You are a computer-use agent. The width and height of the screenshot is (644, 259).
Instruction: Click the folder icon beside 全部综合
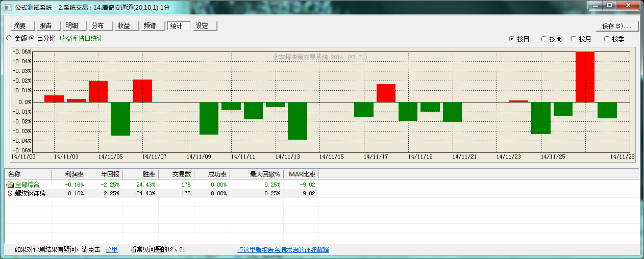10,184
